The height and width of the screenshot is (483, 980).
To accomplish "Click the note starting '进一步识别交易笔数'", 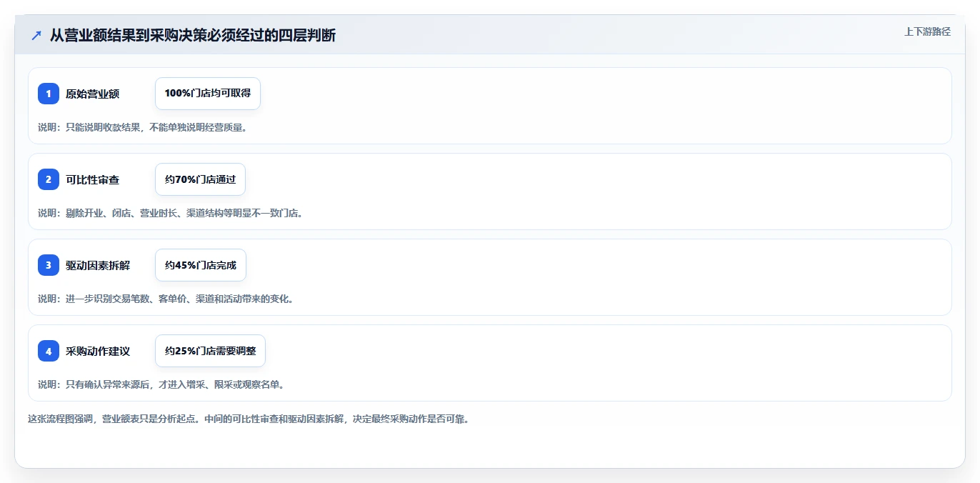I will tap(166, 299).
